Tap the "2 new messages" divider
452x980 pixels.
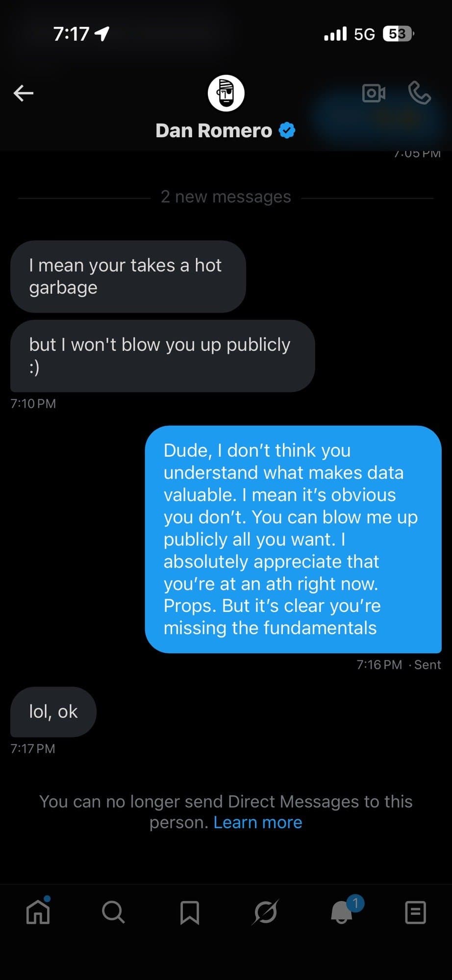tap(226, 197)
